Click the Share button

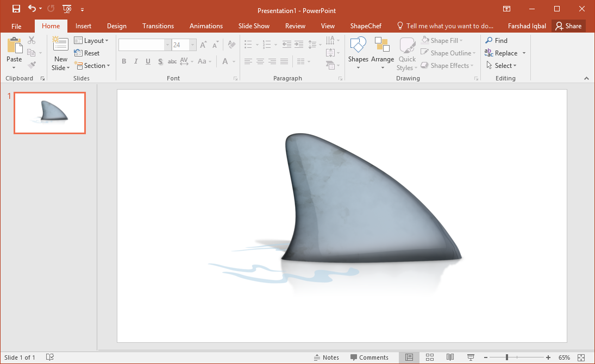coord(568,26)
